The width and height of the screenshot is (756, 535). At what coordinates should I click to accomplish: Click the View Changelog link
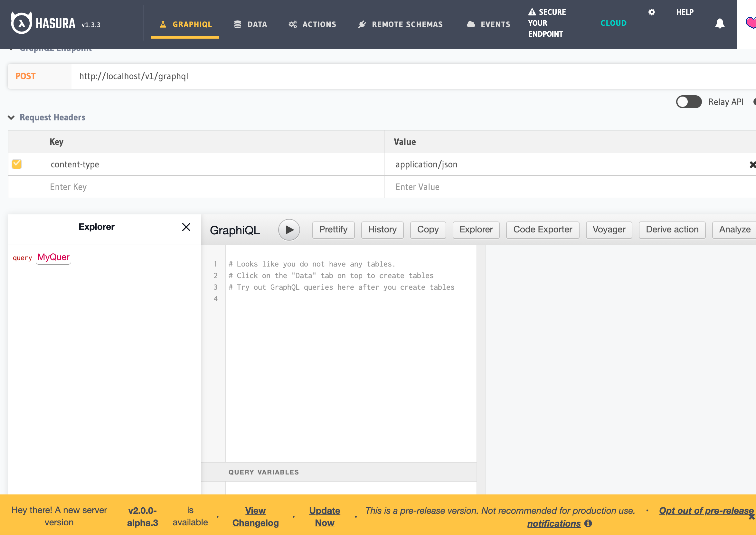coord(255,517)
